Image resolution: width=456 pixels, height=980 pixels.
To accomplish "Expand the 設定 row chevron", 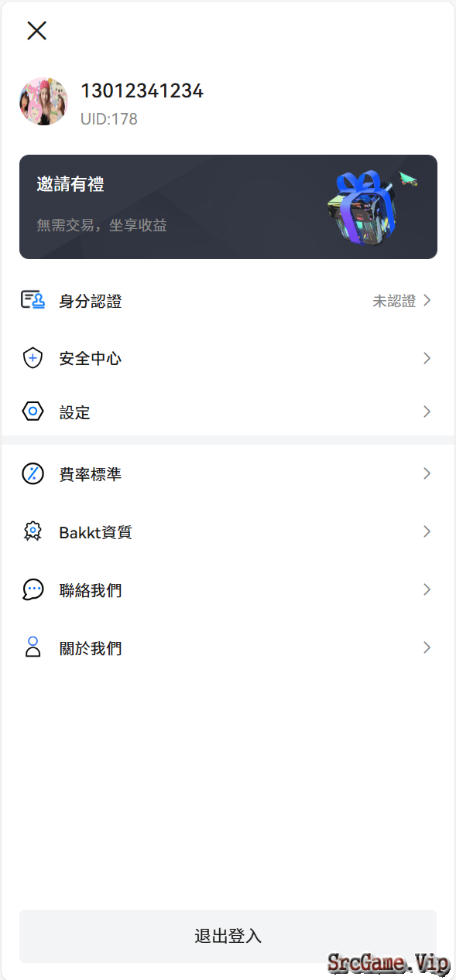I will point(427,411).
